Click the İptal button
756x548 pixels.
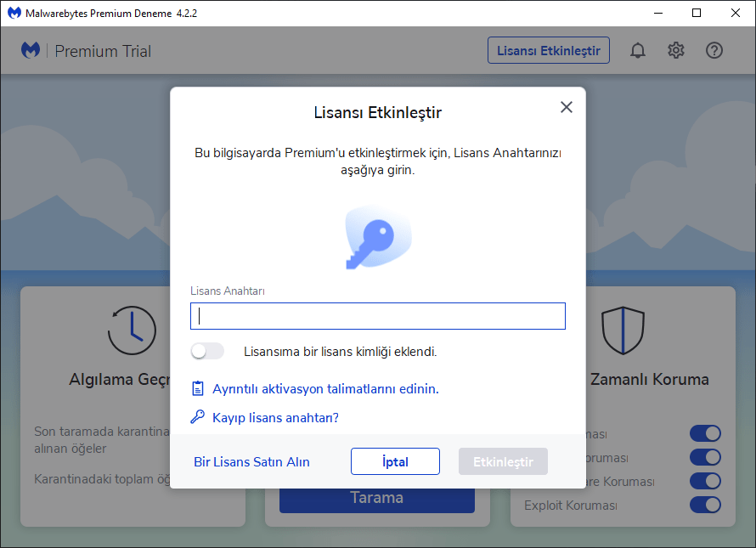pos(395,461)
